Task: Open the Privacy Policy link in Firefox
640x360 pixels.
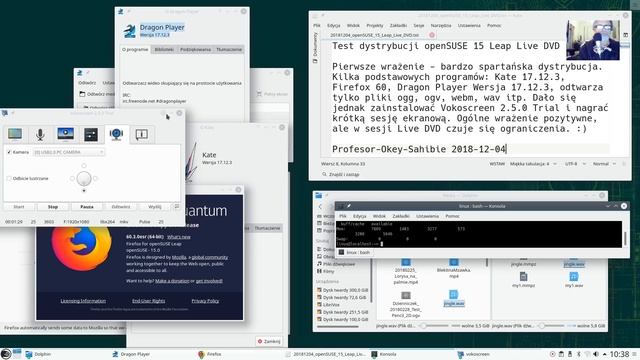Action: (x=205, y=301)
